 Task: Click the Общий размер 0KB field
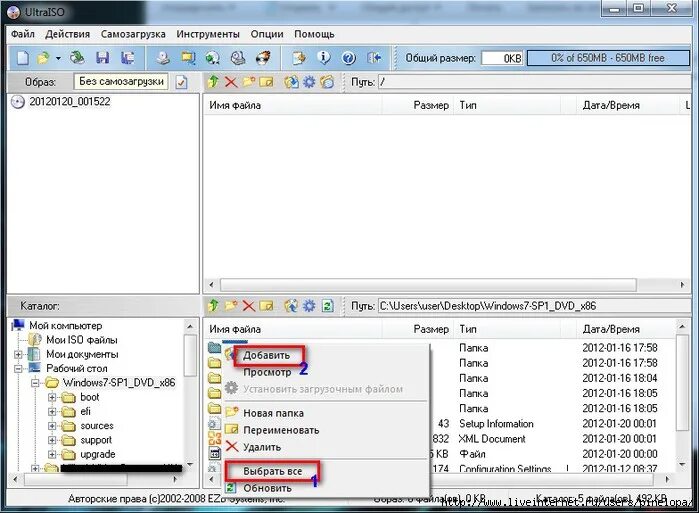tap(502, 58)
